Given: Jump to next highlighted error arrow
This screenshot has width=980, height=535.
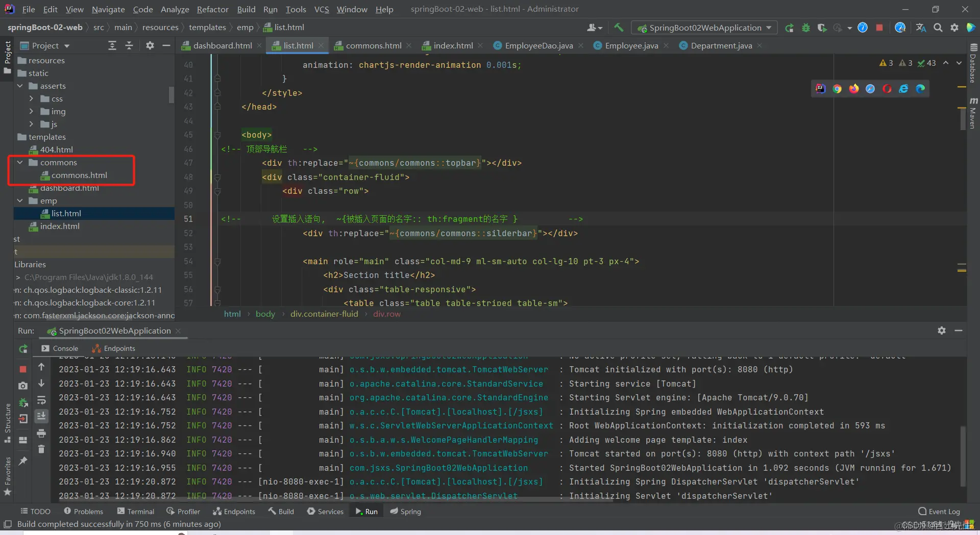Looking at the screenshot, I should click(959, 63).
